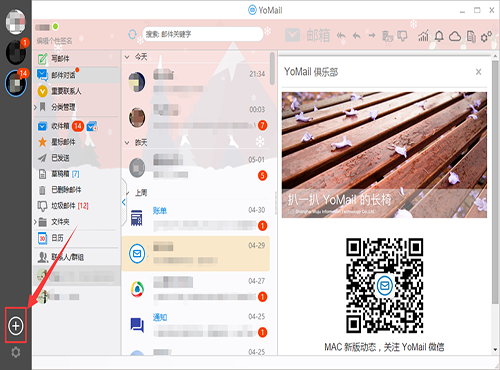The image size is (500, 370).
Task: Select account avatar with badge 1
Action: [x=16, y=52]
